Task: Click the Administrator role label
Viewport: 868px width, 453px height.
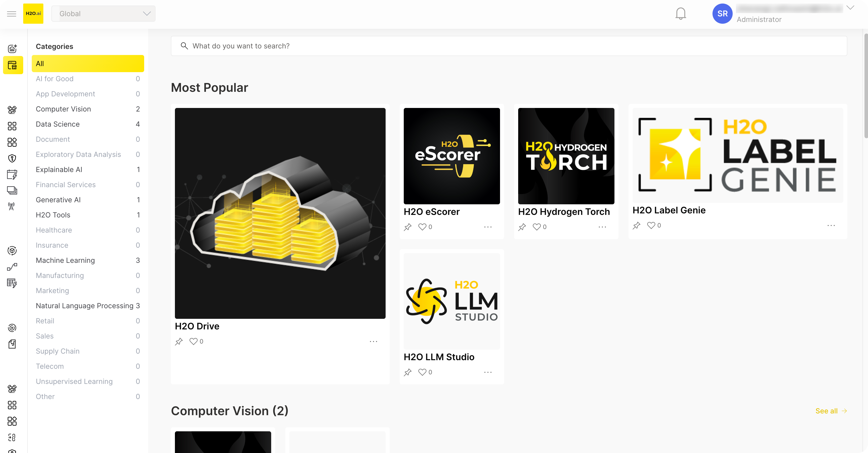Action: click(759, 20)
